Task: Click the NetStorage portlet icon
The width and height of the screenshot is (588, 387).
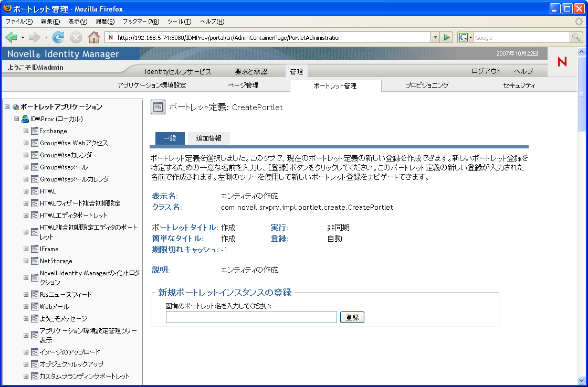Action: (x=35, y=261)
